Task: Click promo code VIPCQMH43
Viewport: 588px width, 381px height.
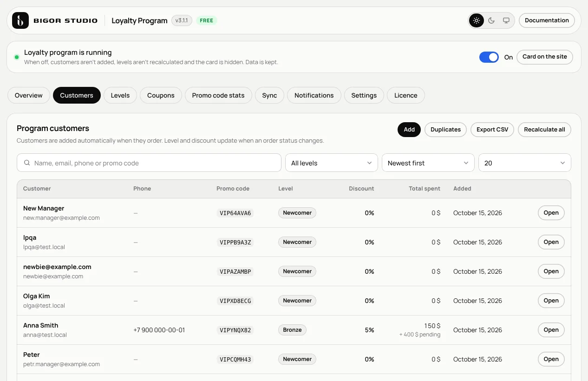Action: (x=235, y=360)
